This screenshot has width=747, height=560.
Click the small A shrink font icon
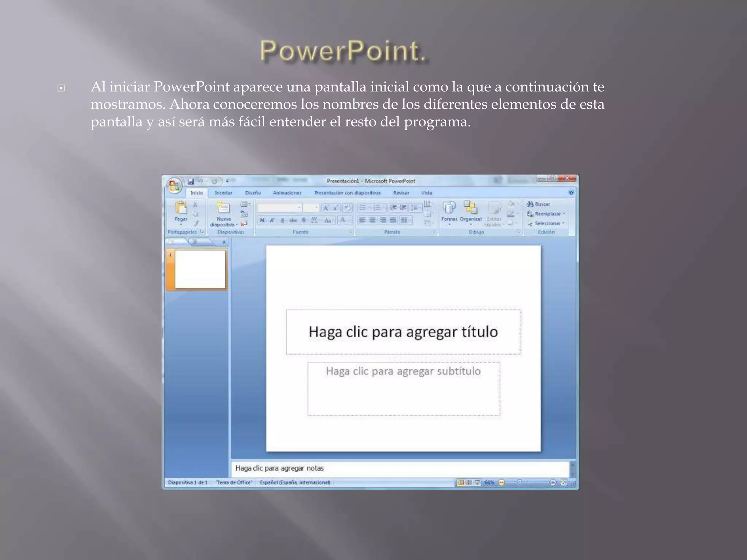(335, 208)
